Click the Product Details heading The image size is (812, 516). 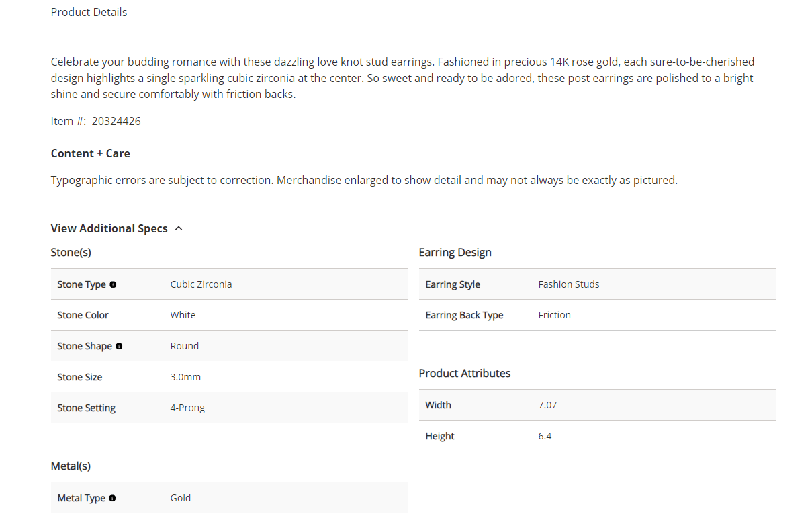pos(89,12)
